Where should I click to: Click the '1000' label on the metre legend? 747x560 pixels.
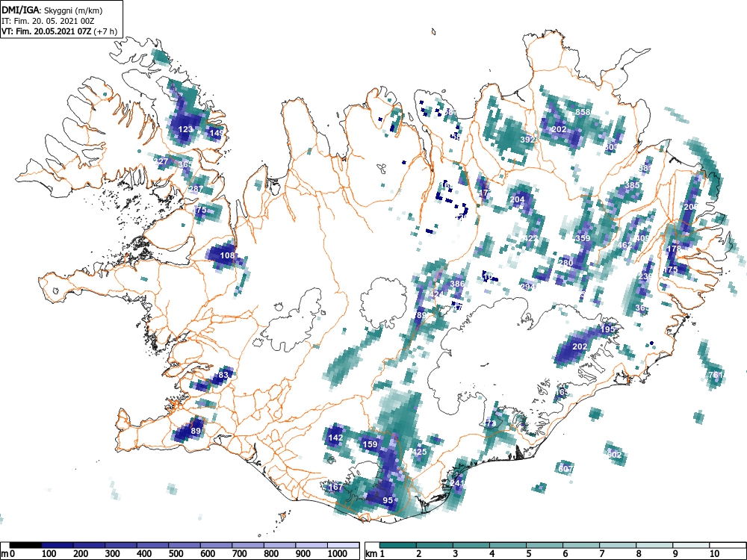[x=338, y=554]
